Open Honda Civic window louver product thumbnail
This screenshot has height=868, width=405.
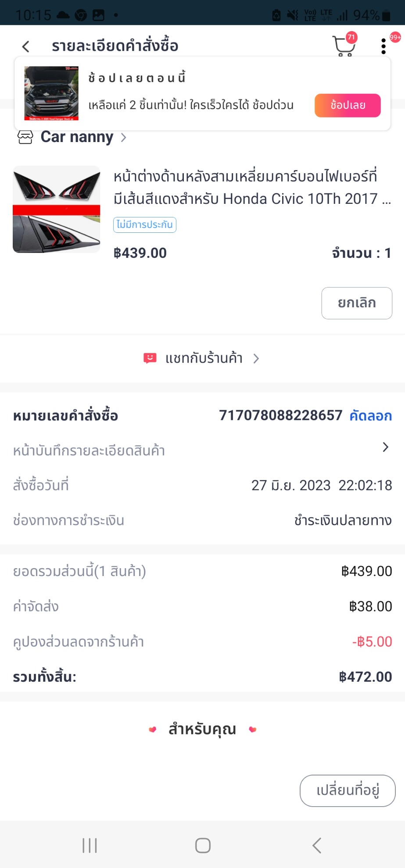coord(57,209)
